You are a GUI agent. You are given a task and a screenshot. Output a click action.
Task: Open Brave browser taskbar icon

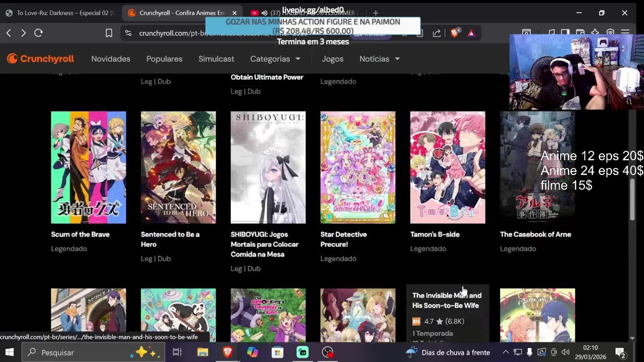coord(227,352)
